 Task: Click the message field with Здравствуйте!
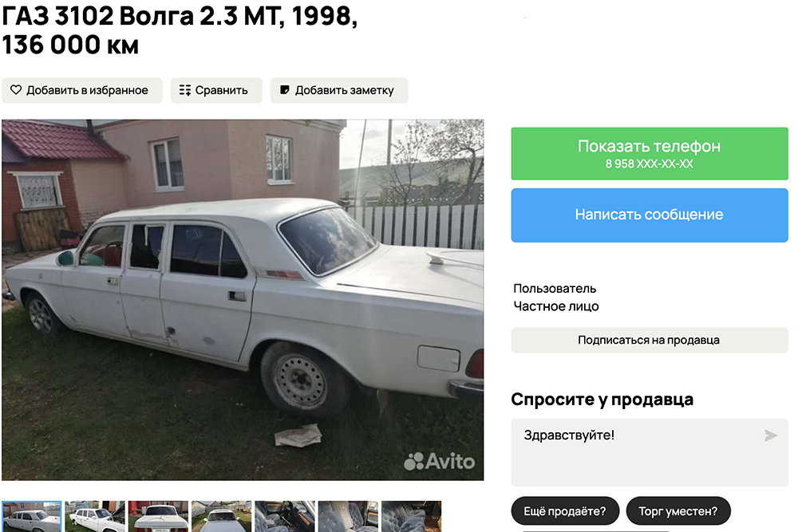click(x=650, y=453)
